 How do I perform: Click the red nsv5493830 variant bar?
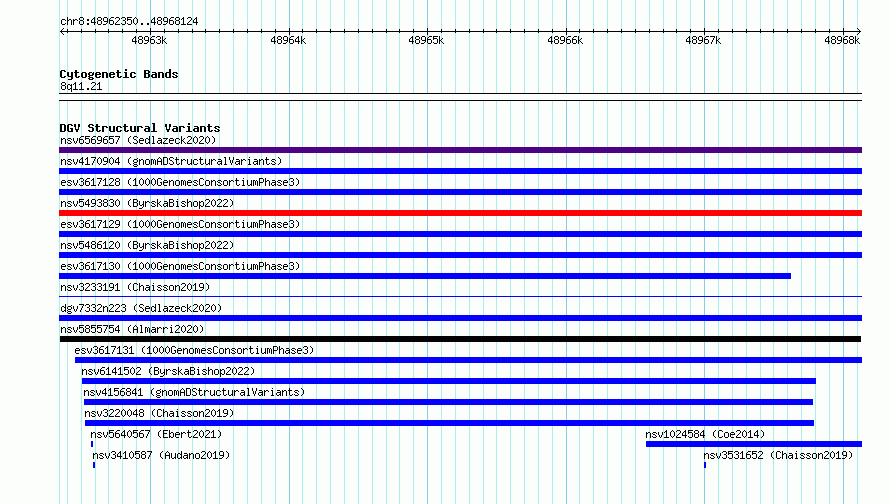[x=460, y=213]
